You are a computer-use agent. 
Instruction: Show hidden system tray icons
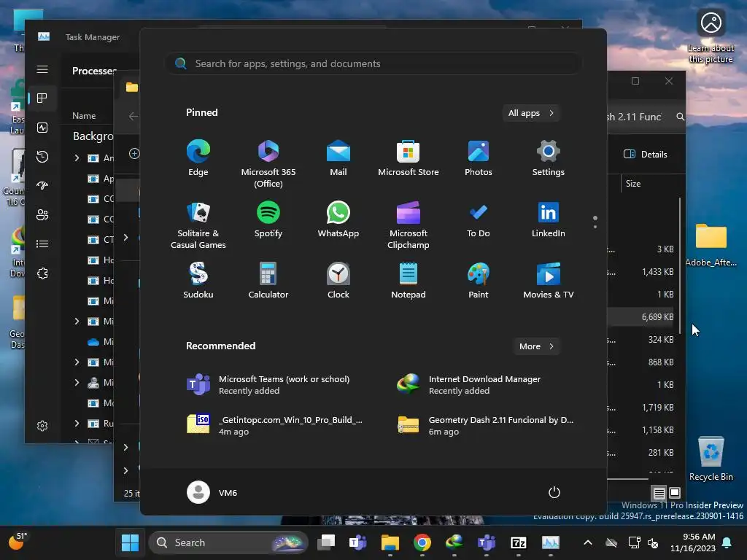(x=588, y=542)
